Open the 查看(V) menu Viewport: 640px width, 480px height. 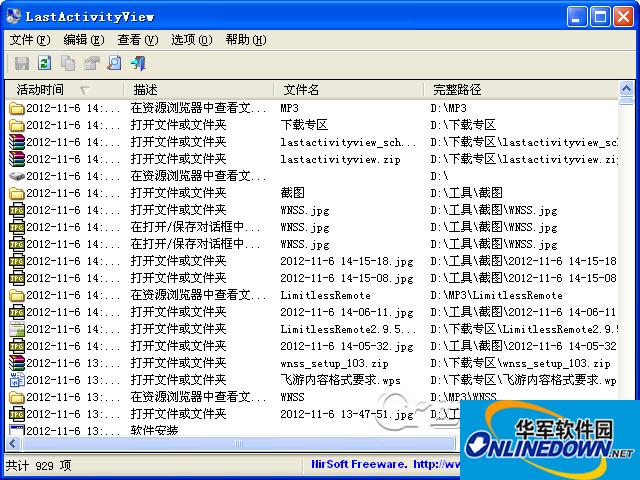pos(137,40)
